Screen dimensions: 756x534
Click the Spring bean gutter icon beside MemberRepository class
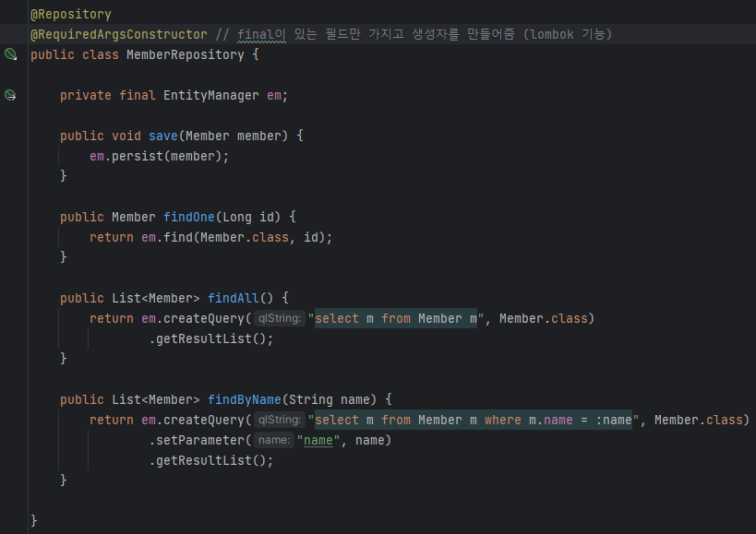pos(10,53)
